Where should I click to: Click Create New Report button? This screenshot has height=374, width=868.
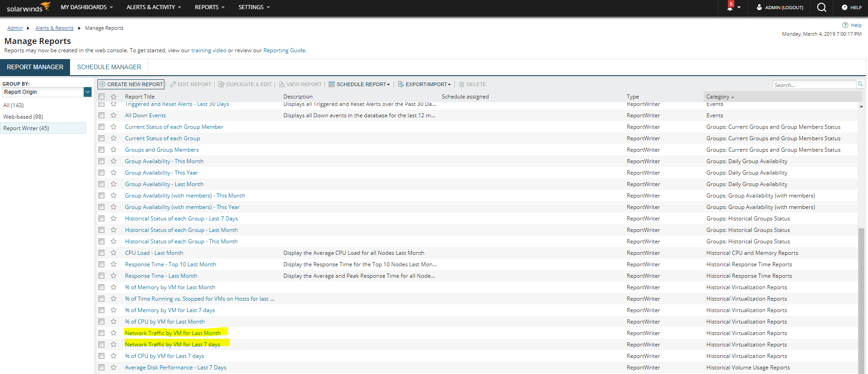pyautogui.click(x=131, y=84)
